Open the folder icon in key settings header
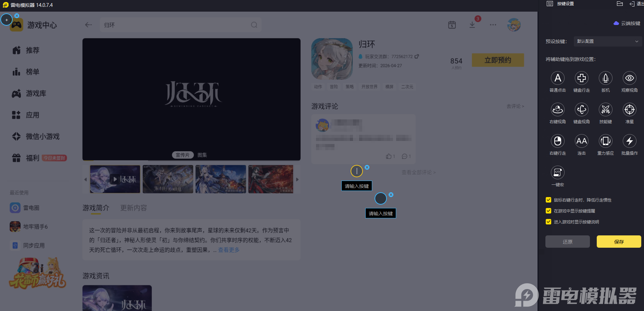This screenshot has height=311, width=644. [620, 4]
